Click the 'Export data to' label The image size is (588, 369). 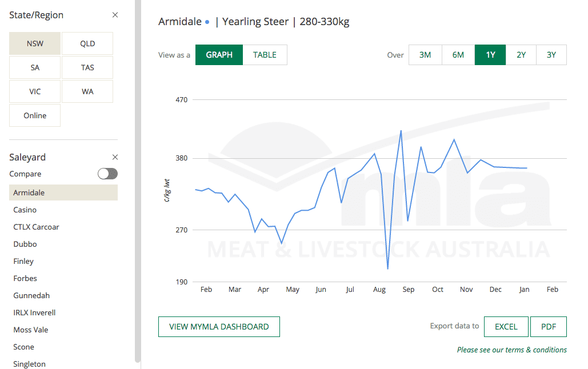tap(454, 326)
